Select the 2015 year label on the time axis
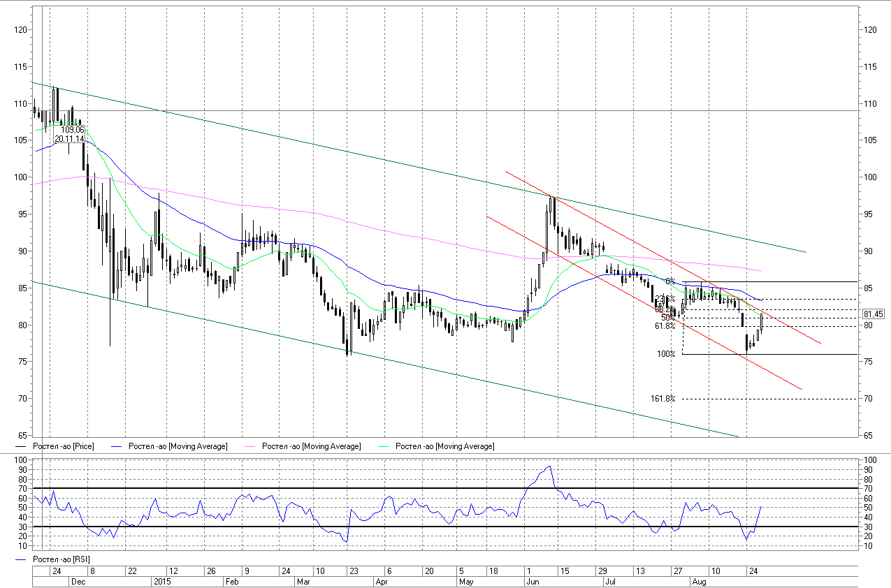 [161, 581]
